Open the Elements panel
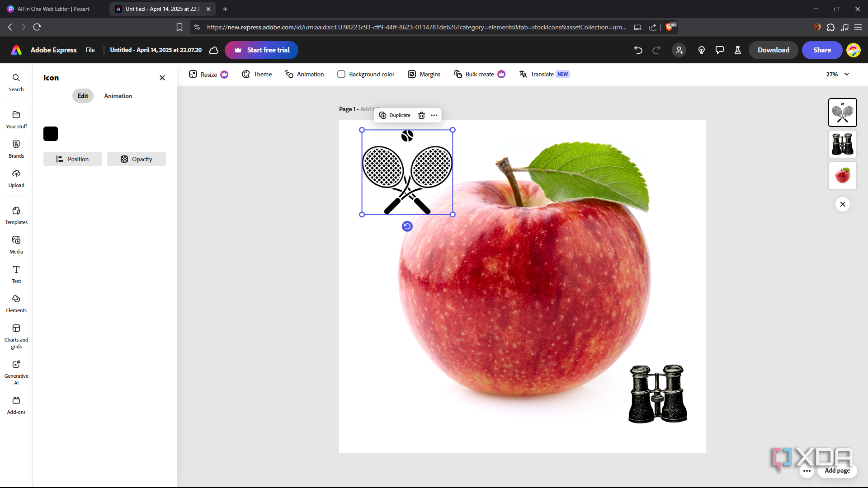 point(16,304)
